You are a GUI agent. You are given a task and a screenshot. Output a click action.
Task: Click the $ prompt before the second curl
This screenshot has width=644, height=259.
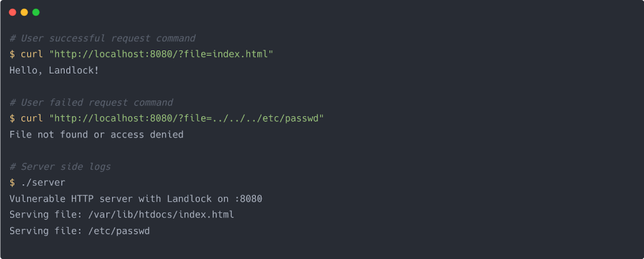[12, 118]
